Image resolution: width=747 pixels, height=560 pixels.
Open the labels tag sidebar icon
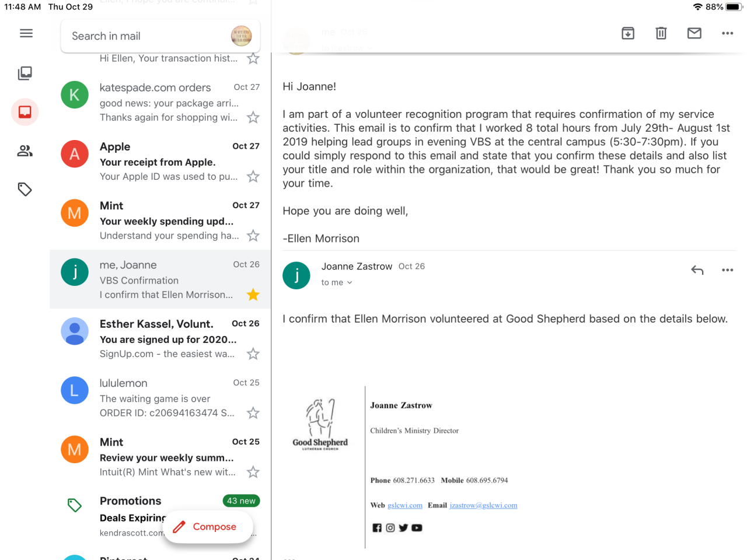coord(25,190)
